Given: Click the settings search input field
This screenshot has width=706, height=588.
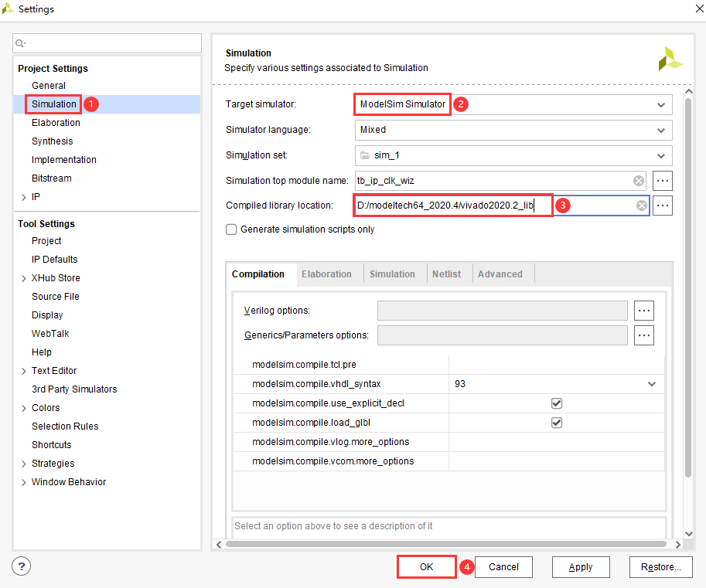Looking at the screenshot, I should coord(107,43).
